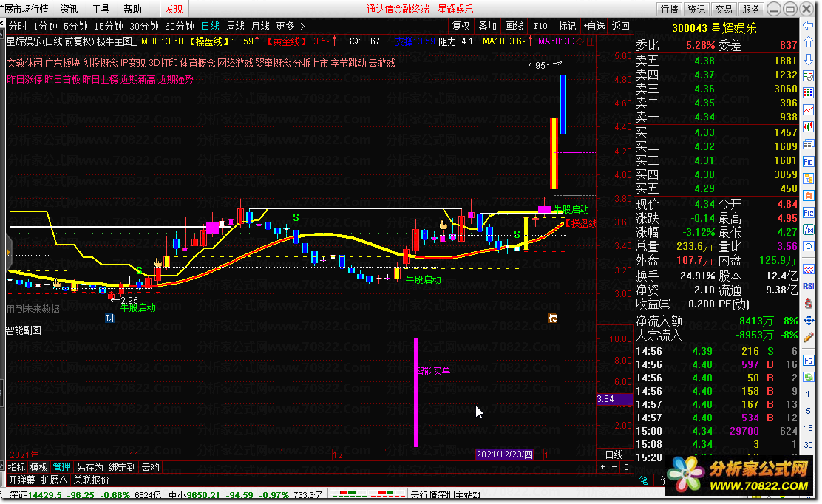Switch to 日线 daily chart period
This screenshot has width=822, height=504.
tap(210, 26)
